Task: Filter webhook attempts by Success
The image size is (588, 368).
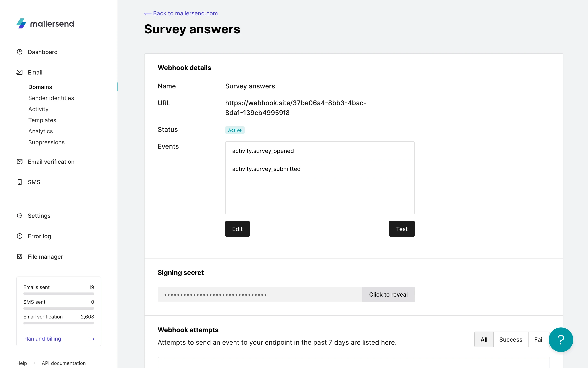Action: pyautogui.click(x=511, y=340)
